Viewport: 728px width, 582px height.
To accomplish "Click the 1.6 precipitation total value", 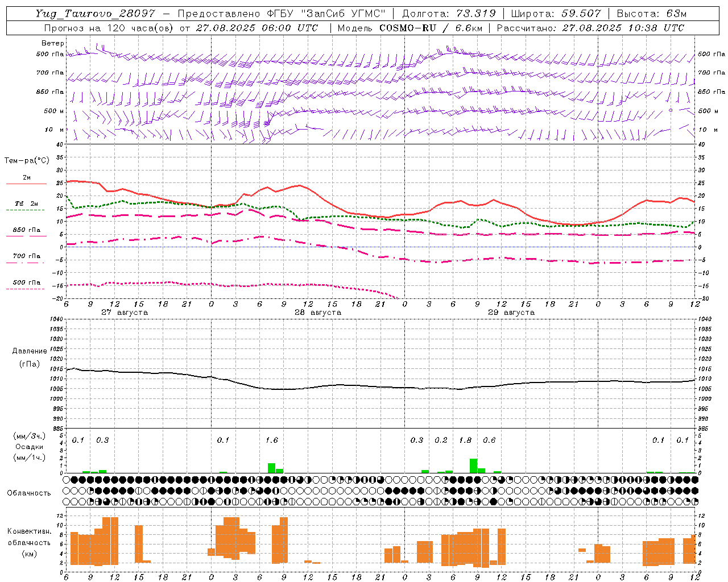I will (272, 440).
